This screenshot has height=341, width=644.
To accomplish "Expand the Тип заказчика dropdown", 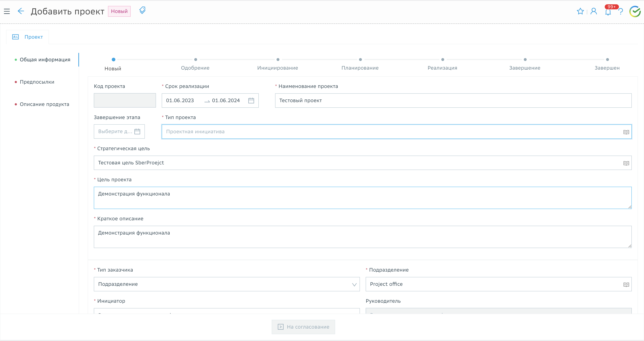I will (354, 285).
